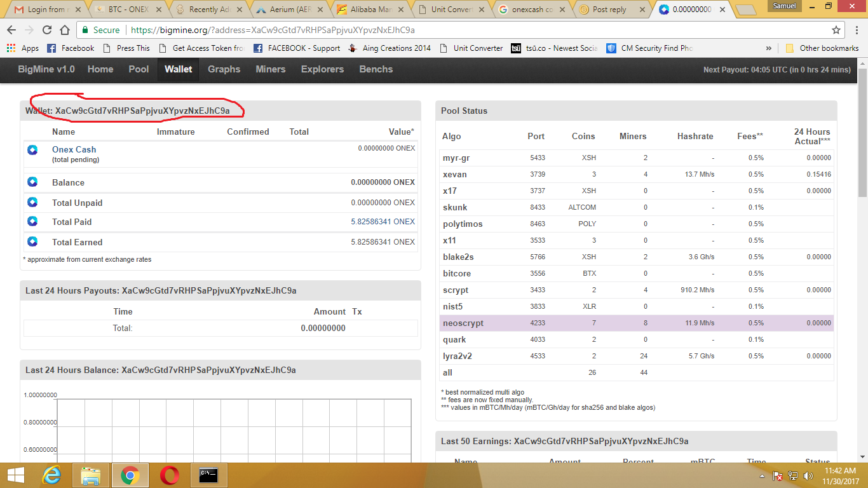
Task: Click the Onex Cash coin icon
Action: point(32,150)
